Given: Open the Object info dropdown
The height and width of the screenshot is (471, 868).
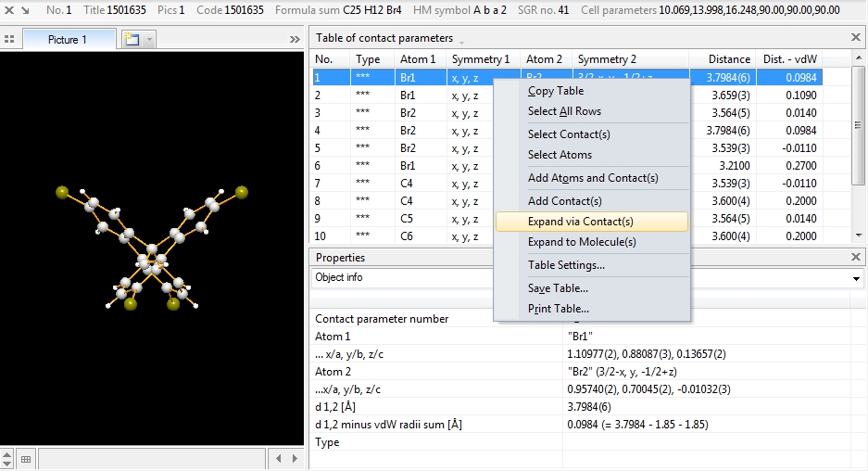Looking at the screenshot, I should tap(856, 277).
